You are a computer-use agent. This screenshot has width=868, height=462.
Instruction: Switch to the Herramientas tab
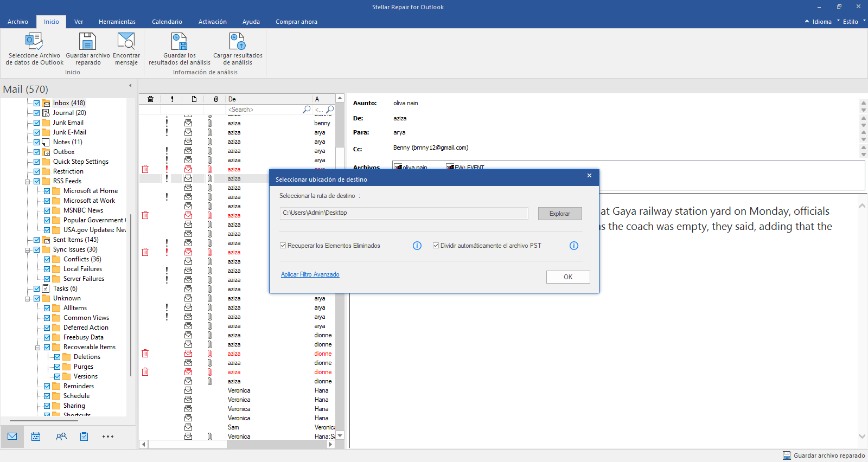pyautogui.click(x=117, y=22)
